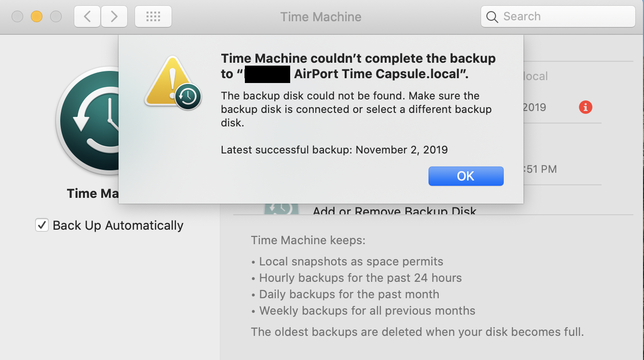Click the forward arrow in the toolbar
Viewport: 644px width, 360px height.
[x=114, y=16]
